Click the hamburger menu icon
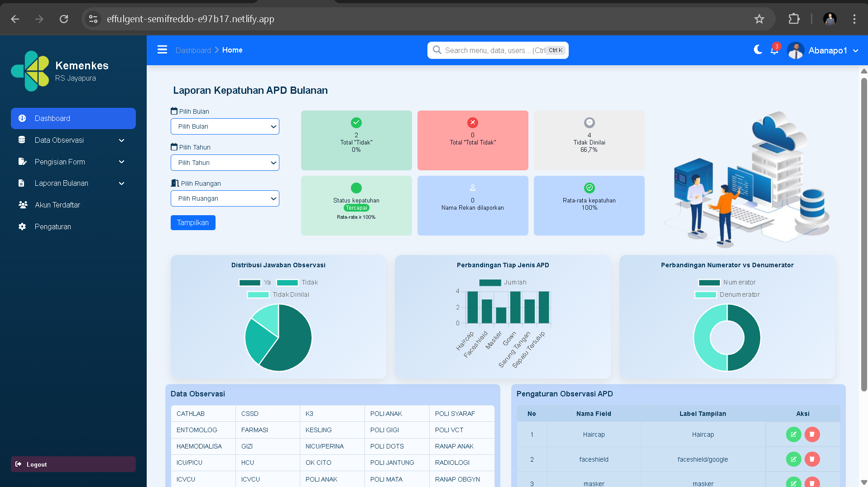868x487 pixels. pyautogui.click(x=162, y=50)
